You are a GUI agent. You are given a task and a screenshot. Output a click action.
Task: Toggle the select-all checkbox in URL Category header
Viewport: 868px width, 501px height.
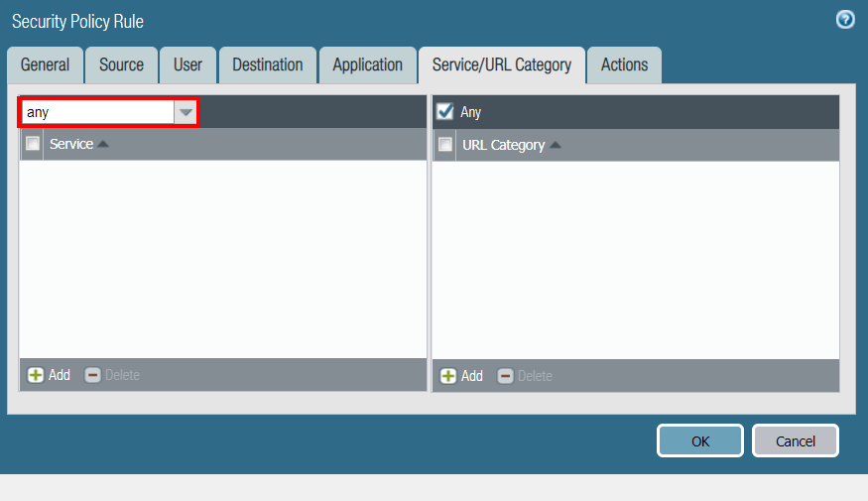445,145
